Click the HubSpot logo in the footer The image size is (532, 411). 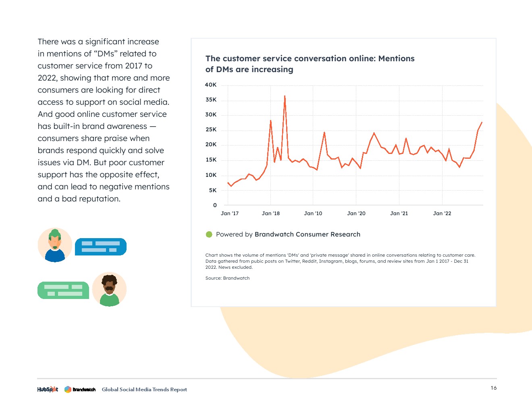point(48,389)
